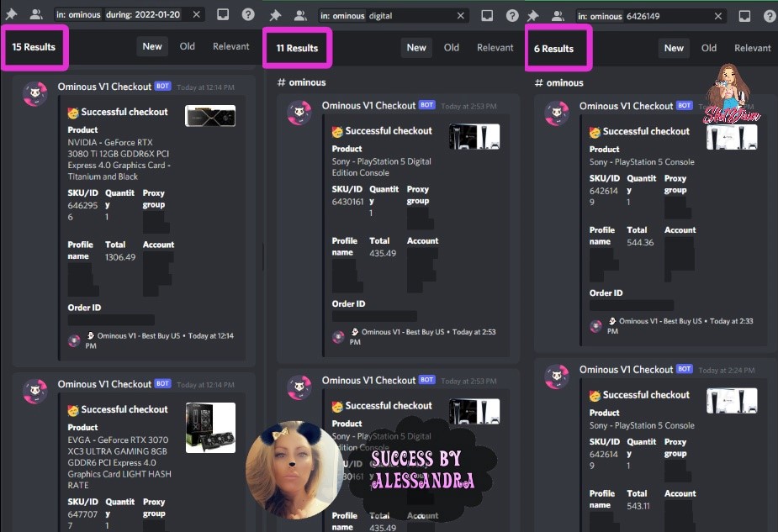Image resolution: width=778 pixels, height=532 pixels.
Task: Sort the 6 Results by Relevant
Action: coord(753,48)
